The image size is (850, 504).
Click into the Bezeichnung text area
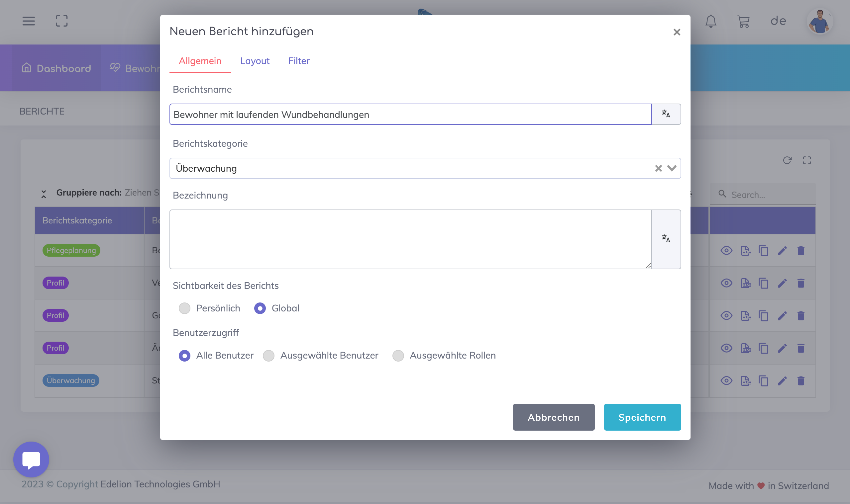[x=410, y=239]
